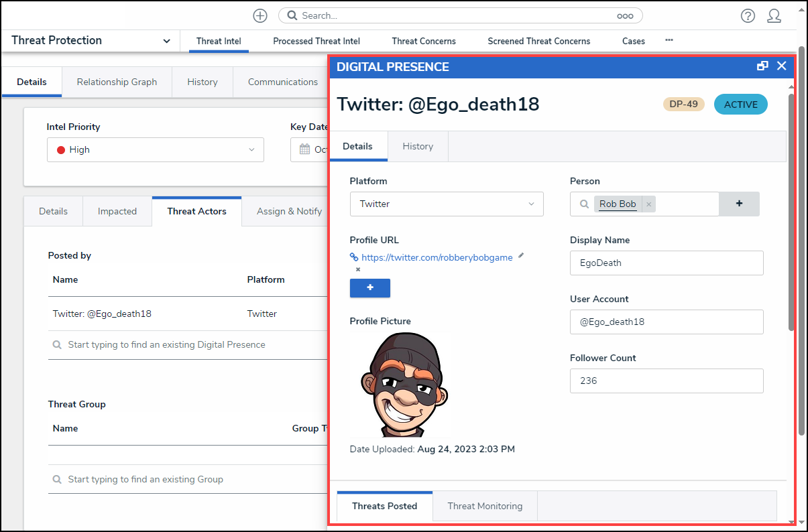The height and width of the screenshot is (532, 808).
Task: Open the Intel Priority dropdown set to High
Action: pyautogui.click(x=155, y=149)
